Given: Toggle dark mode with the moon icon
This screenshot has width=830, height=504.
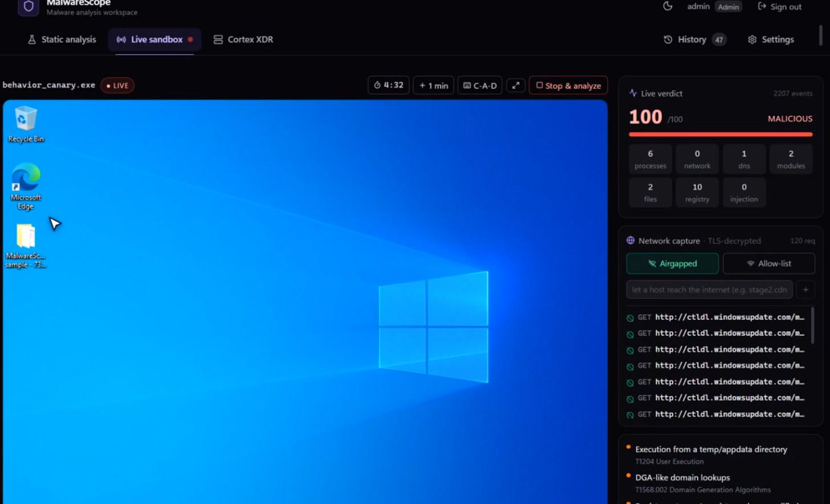Looking at the screenshot, I should [668, 6].
